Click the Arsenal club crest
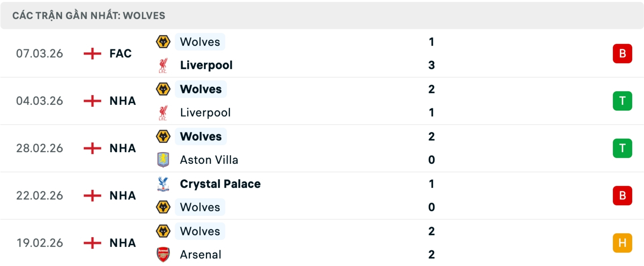Screen dimensions: 644x266 (x=163, y=255)
